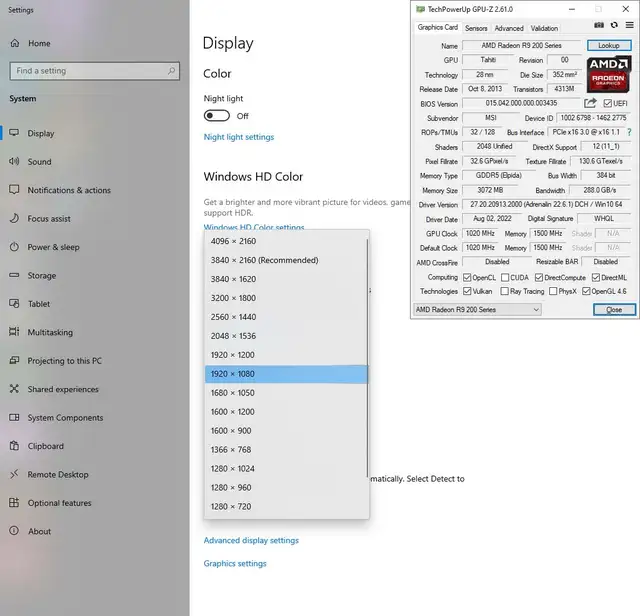Switch to the Sensors tab in GPU-Z
This screenshot has width=640, height=616.
[476, 28]
